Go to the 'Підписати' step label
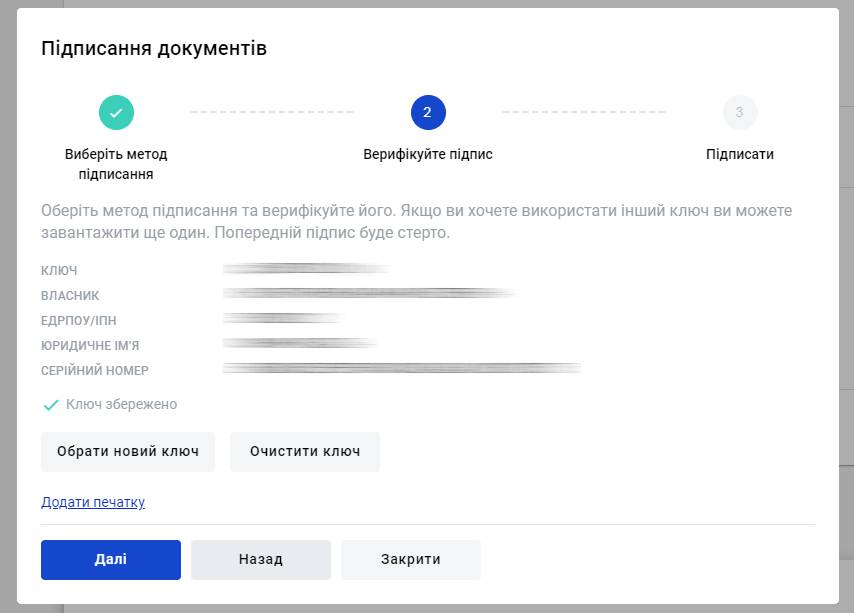 pos(739,155)
